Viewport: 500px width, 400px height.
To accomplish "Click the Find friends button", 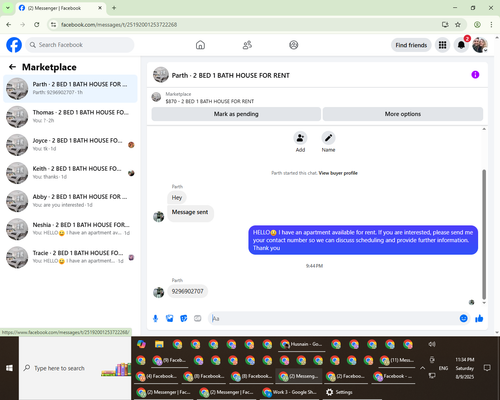I will 411,45.
